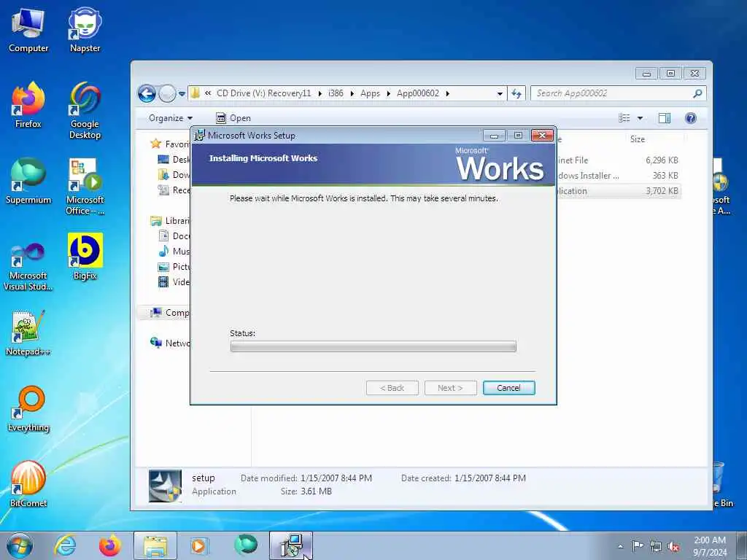
Task: Select the 3,702 KB application row
Action: (x=618, y=191)
